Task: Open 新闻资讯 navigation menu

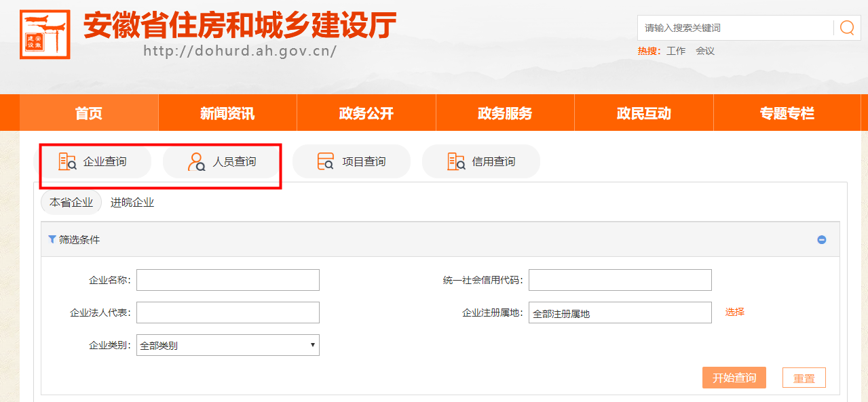Action: click(227, 113)
